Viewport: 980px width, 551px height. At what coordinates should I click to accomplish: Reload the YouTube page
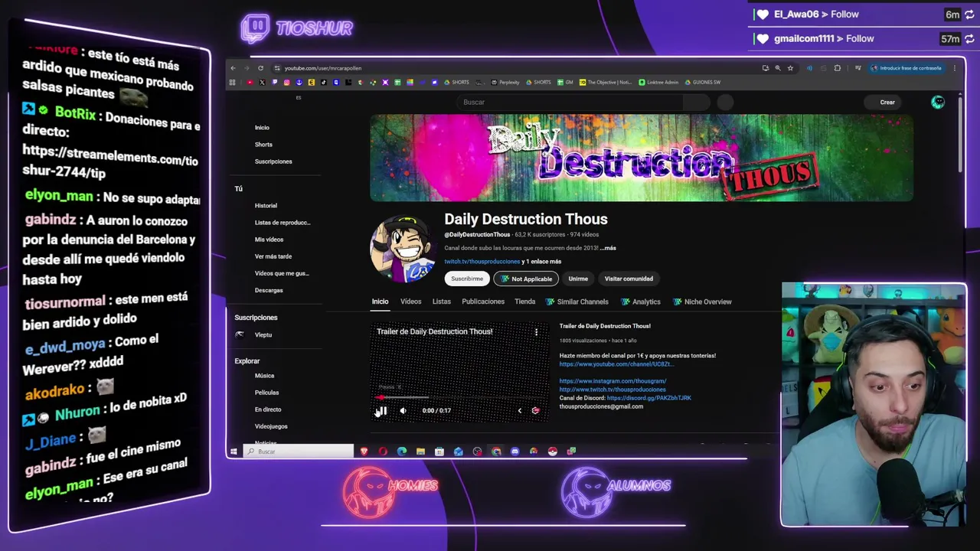point(260,68)
